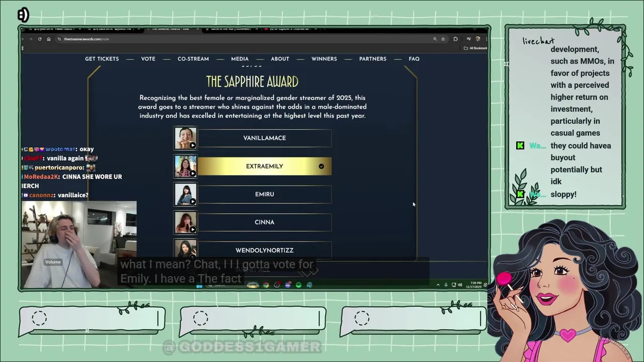Click the selected EXTRAEMILY nominee button

coord(264,166)
